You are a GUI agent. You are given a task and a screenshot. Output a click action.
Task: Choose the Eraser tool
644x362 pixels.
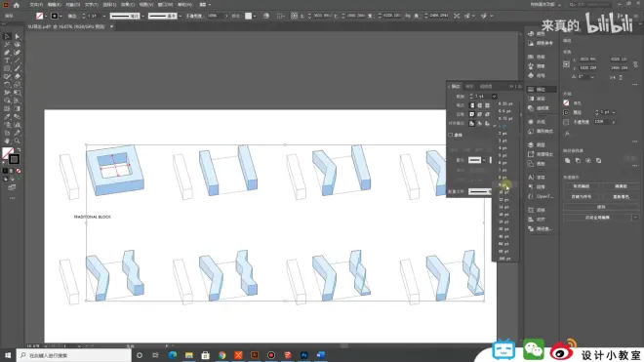(18, 76)
